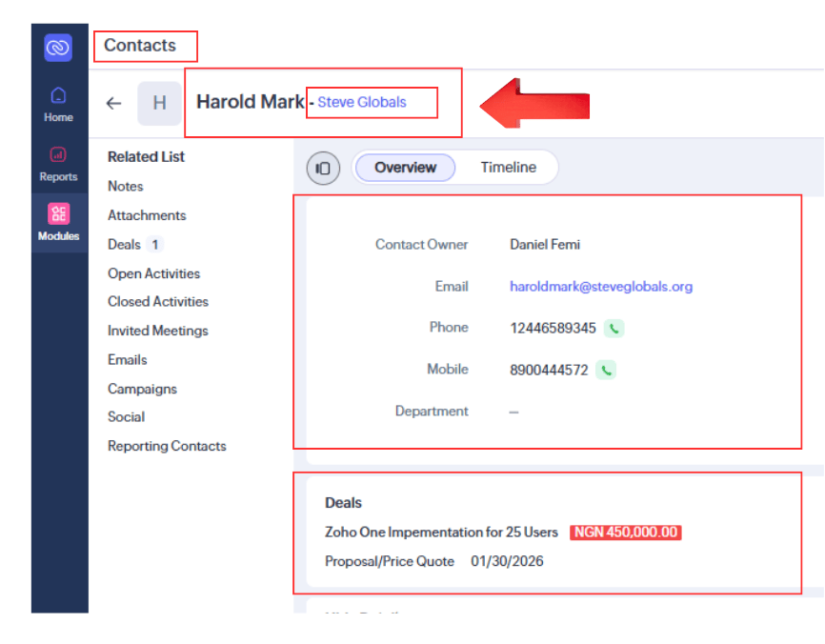The width and height of the screenshot is (825, 644).
Task: Open the Steve Globals account link
Action: [x=362, y=102]
